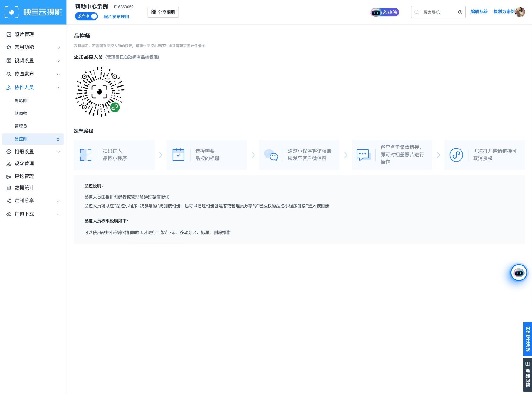The image size is (532, 394).
Task: Click the 分享相册 button
Action: click(163, 12)
